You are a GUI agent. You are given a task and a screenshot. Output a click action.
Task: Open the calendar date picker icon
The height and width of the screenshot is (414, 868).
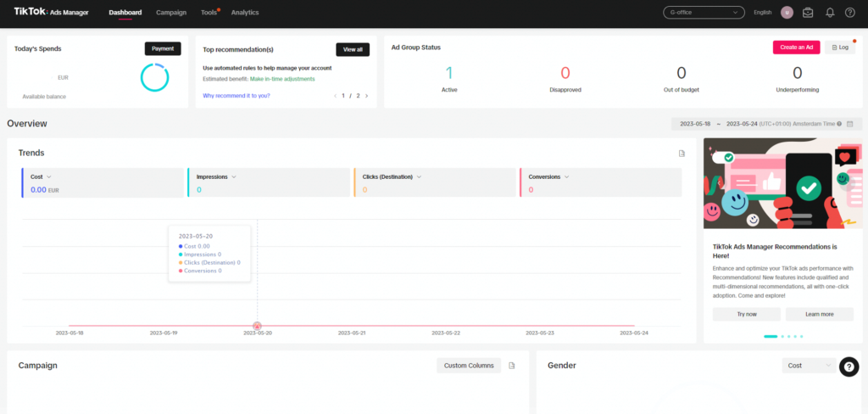(x=849, y=124)
